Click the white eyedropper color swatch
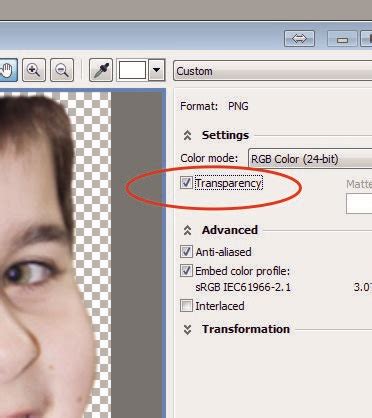This screenshot has height=418, width=372. 132,70
